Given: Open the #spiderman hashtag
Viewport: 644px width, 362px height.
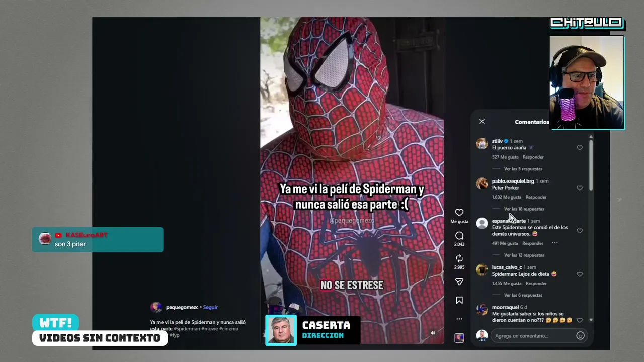Looking at the screenshot, I should click(x=187, y=329).
